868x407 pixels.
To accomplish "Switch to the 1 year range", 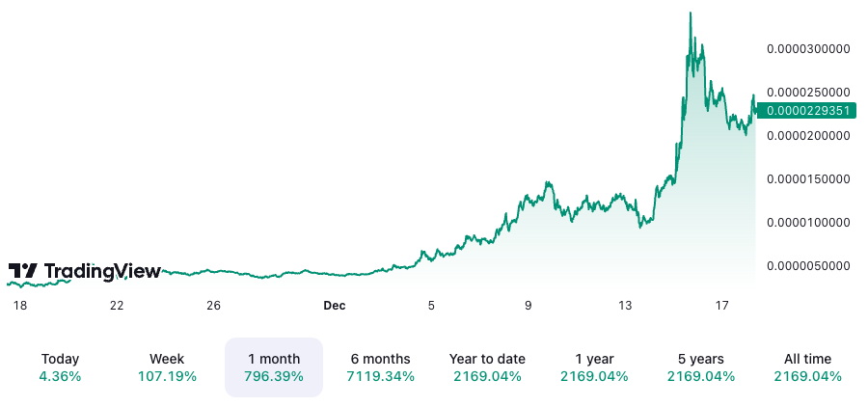I will (594, 367).
